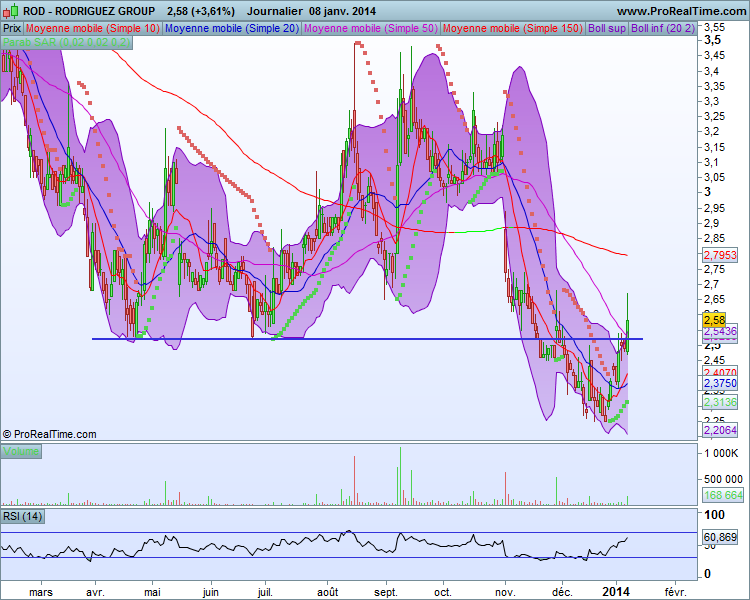Click the 3 price axis label
Image resolution: width=750 pixels, height=600 pixels.
click(x=707, y=192)
